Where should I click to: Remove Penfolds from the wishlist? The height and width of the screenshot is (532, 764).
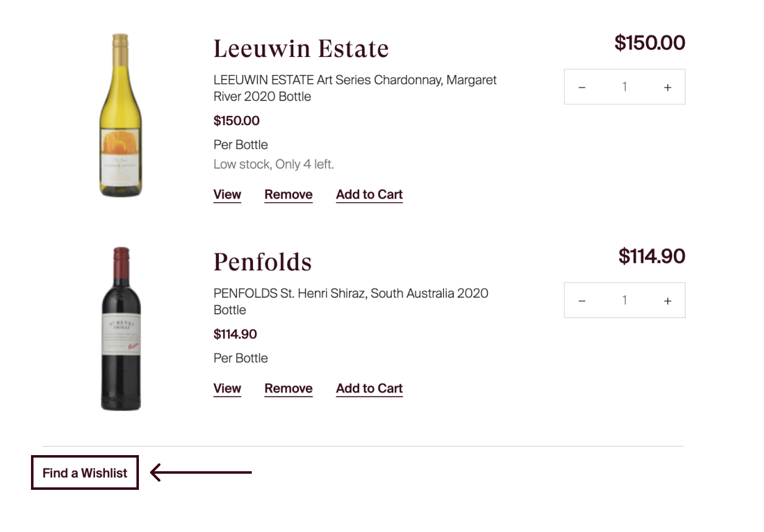click(288, 389)
